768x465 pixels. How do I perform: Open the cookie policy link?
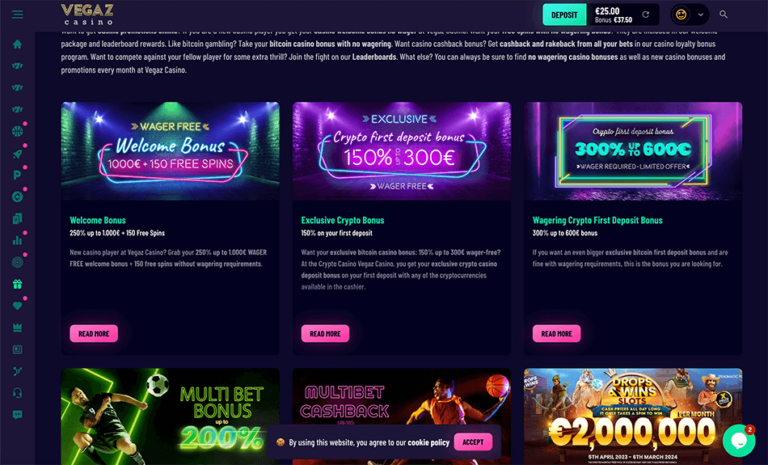coord(428,442)
